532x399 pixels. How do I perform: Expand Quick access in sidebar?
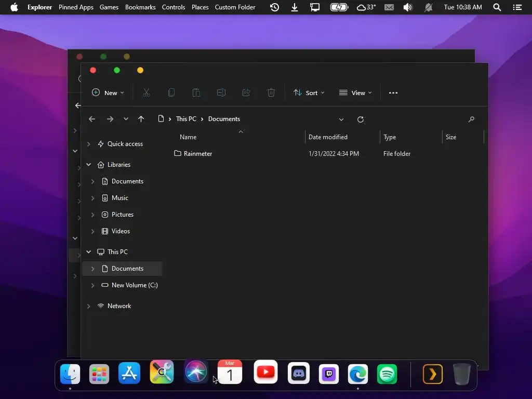coord(88,144)
